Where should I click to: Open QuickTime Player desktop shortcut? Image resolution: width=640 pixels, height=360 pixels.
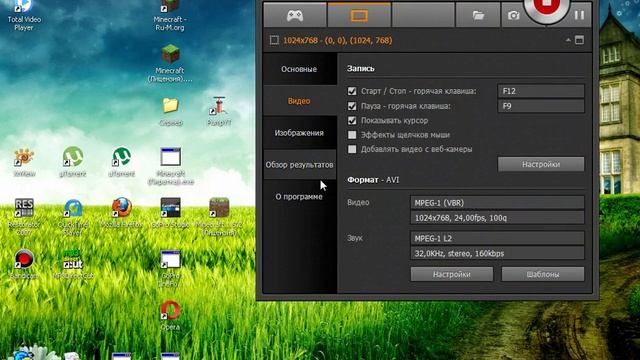[x=73, y=217]
